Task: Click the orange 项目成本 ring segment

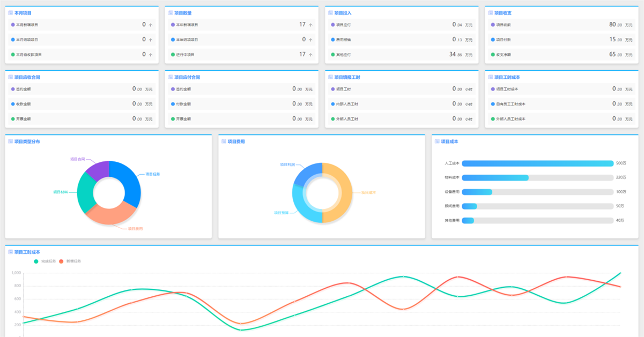Action: tap(338, 193)
